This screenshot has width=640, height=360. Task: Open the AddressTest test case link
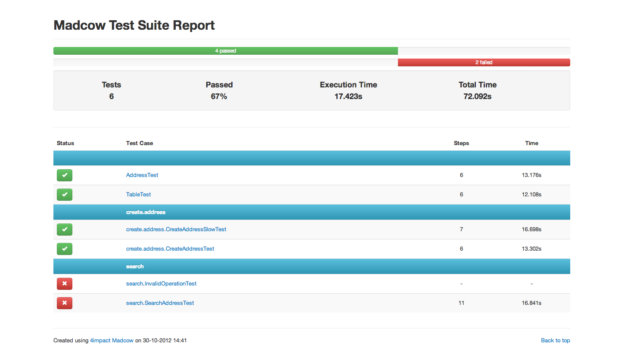pyautogui.click(x=142, y=175)
